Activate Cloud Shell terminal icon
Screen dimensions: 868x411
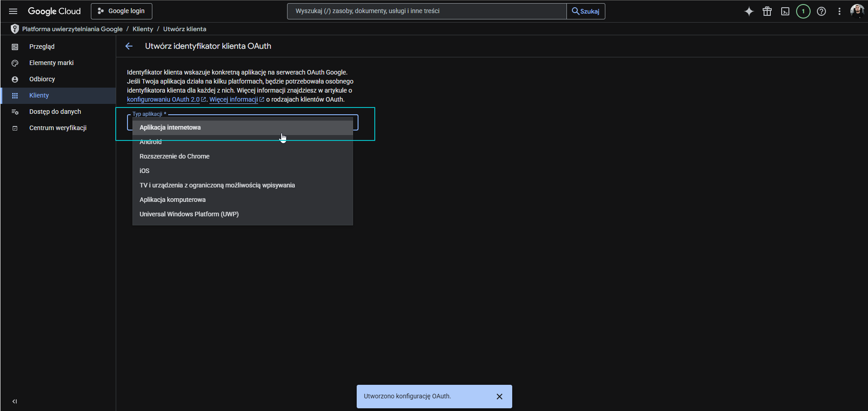pyautogui.click(x=785, y=11)
